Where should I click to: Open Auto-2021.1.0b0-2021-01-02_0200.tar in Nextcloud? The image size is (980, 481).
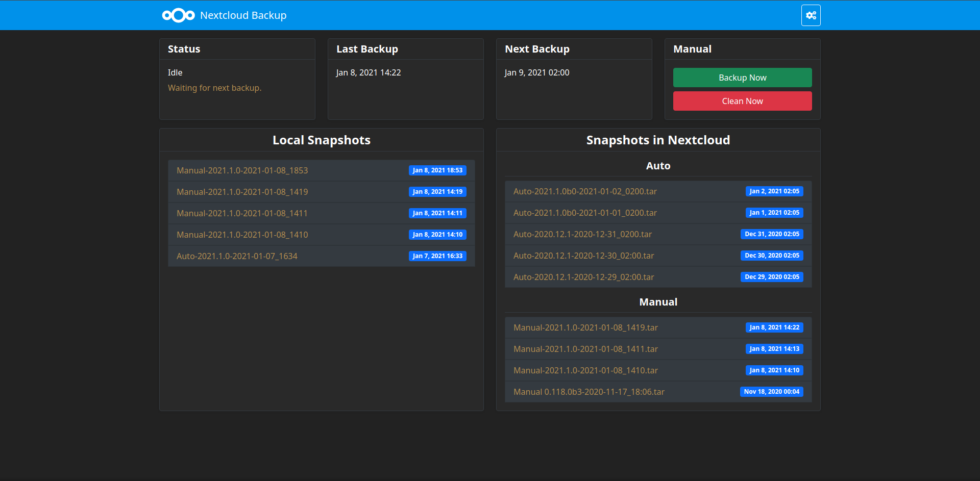(x=658, y=191)
